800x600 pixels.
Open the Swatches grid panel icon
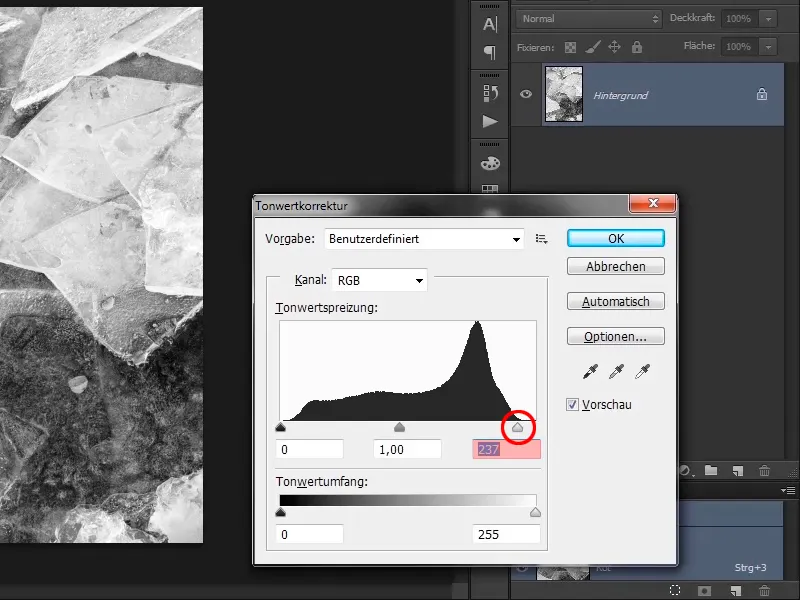pos(490,189)
